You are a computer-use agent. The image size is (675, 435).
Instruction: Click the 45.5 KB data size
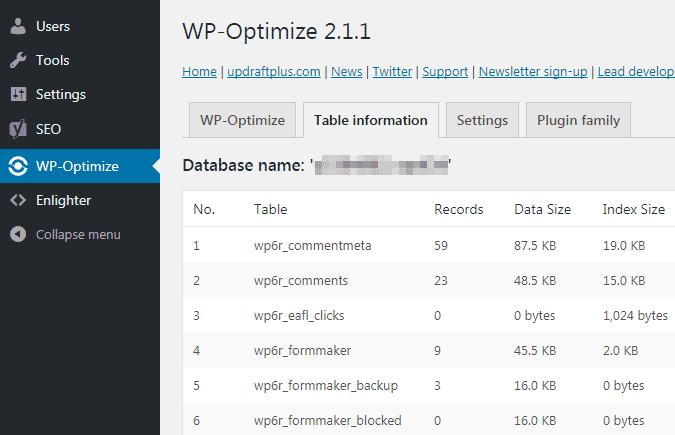coord(535,351)
